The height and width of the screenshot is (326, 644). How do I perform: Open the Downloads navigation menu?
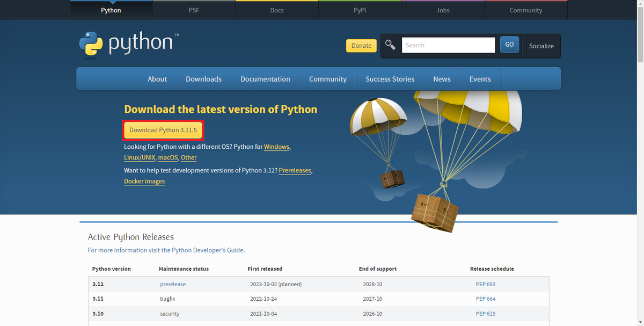point(203,79)
